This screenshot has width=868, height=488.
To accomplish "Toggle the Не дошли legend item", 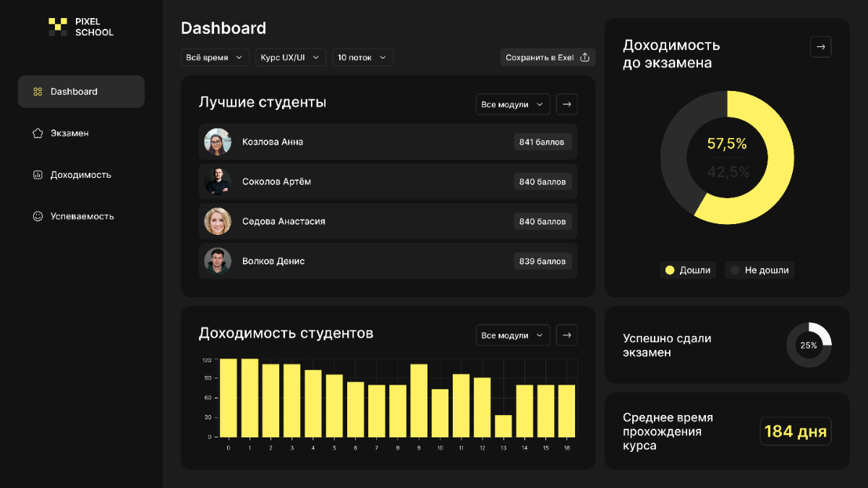I will tap(759, 270).
